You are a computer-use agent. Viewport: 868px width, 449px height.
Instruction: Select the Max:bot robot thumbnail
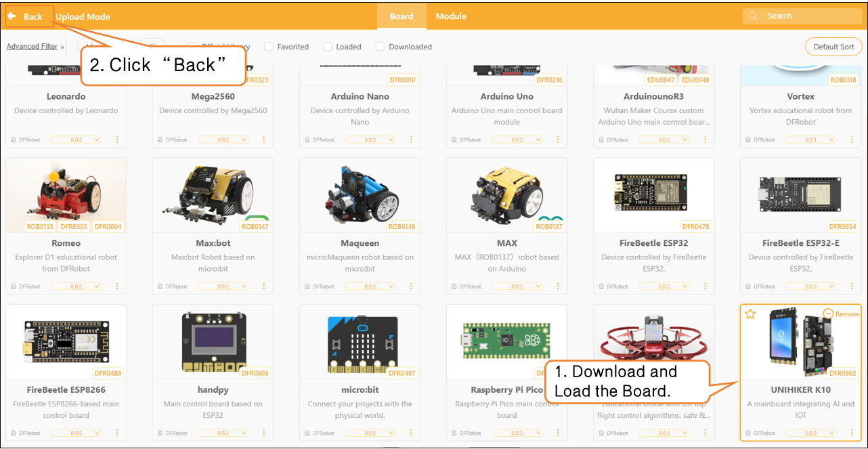click(213, 195)
